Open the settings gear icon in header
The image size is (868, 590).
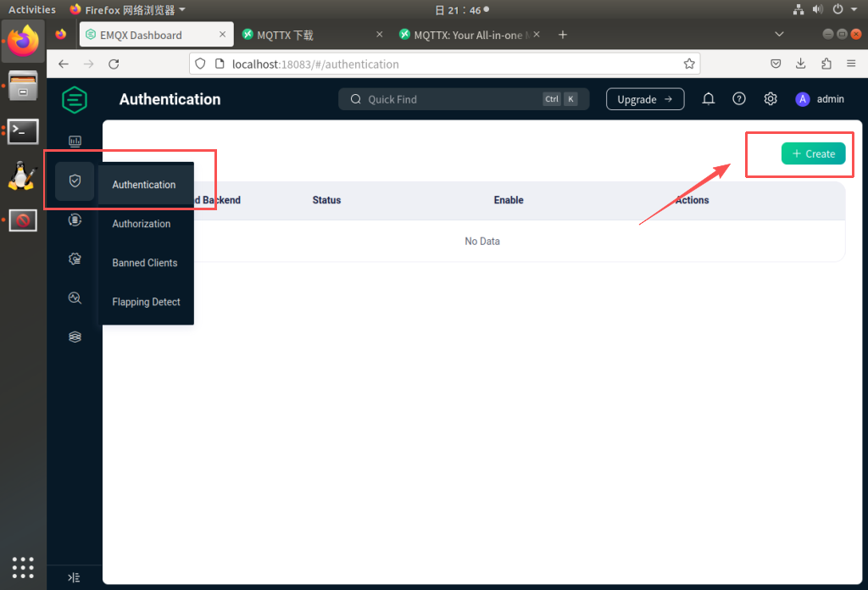pos(770,99)
